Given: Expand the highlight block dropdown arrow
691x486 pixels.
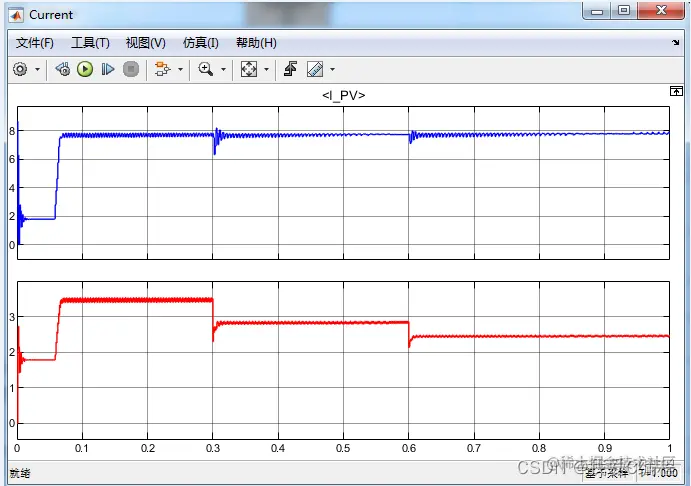Looking at the screenshot, I should pyautogui.click(x=180, y=70).
